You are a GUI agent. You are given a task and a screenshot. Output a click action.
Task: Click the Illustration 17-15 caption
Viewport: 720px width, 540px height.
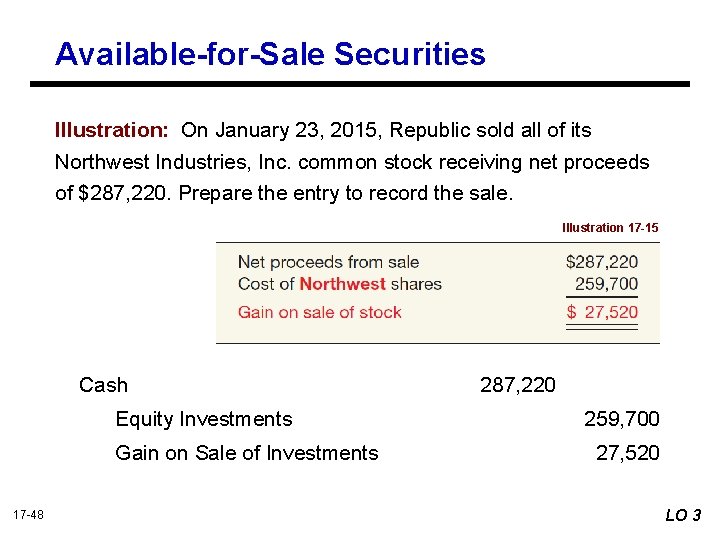point(610,228)
